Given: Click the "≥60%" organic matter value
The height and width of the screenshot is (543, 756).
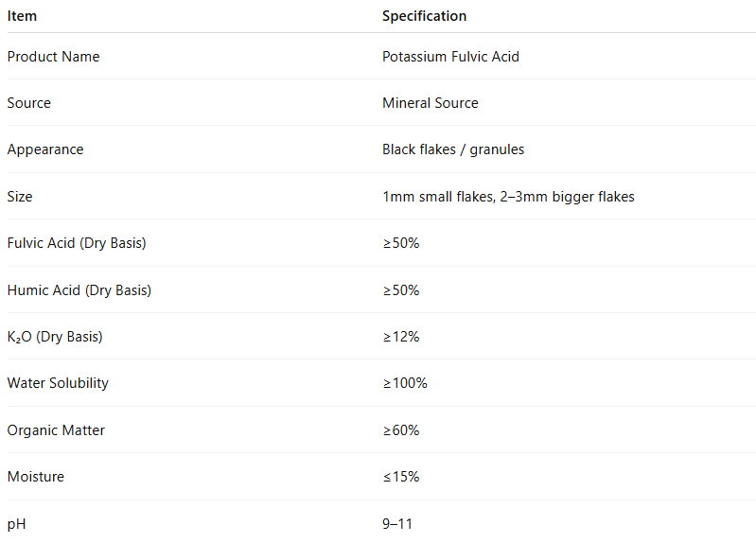Looking at the screenshot, I should [400, 430].
